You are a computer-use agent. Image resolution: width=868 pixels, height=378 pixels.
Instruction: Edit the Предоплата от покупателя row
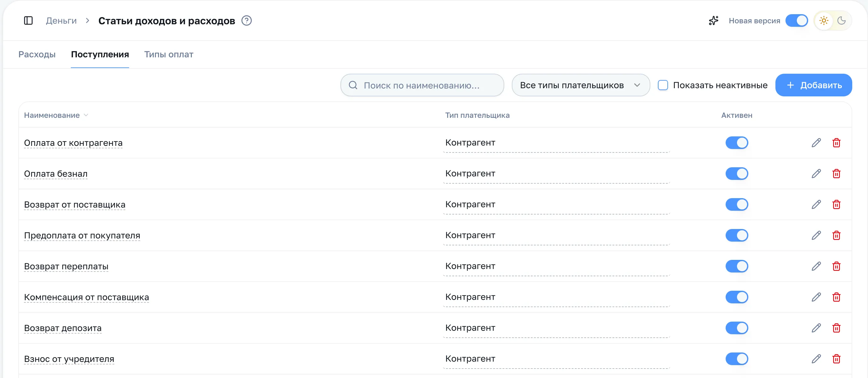(816, 236)
